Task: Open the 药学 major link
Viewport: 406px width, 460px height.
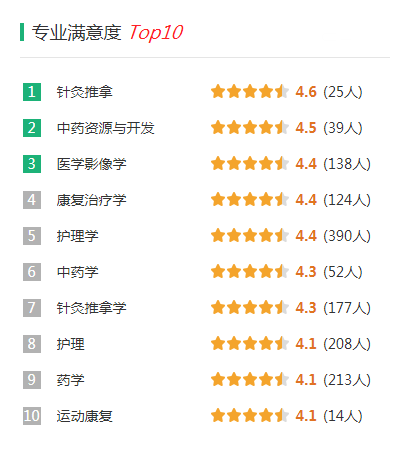Action: coord(71,380)
